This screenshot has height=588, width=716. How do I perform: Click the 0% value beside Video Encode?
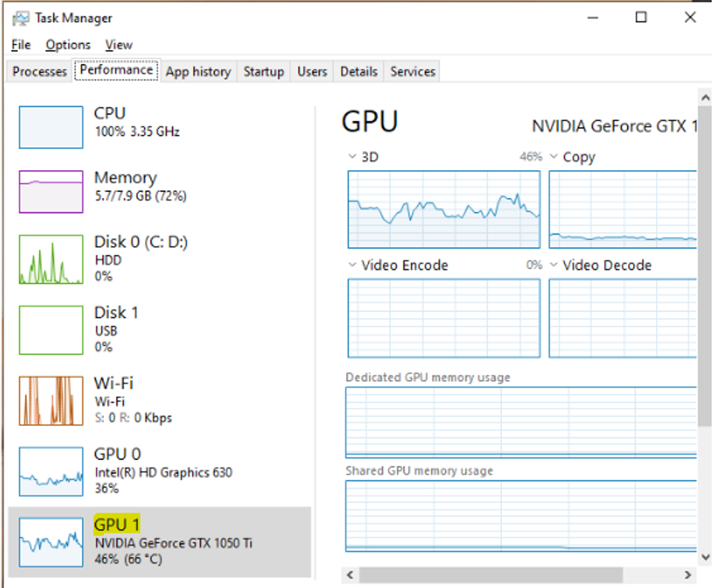point(534,265)
